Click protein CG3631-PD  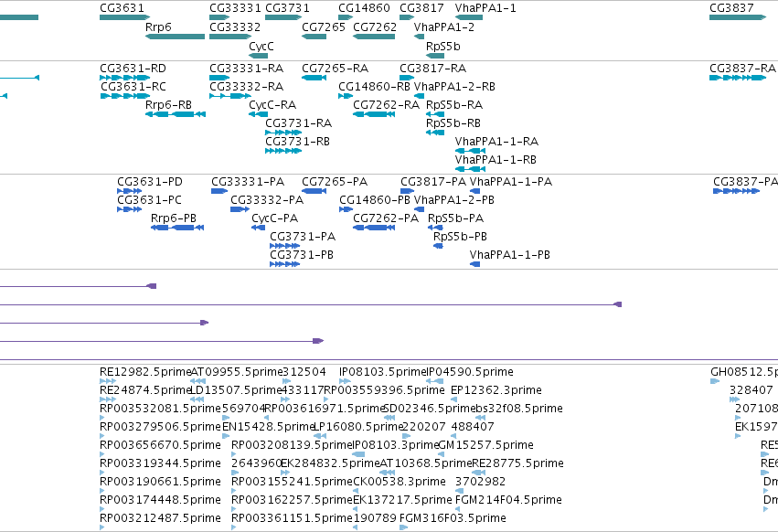150,182
